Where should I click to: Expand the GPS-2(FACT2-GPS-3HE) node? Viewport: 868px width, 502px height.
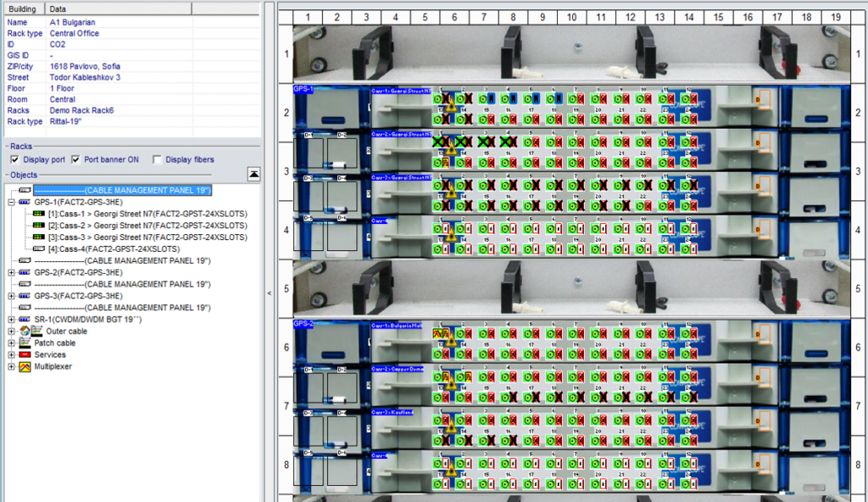[x=10, y=271]
